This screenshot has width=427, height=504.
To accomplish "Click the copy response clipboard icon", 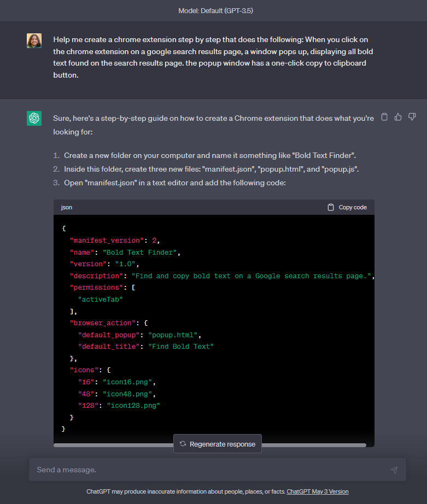I will click(x=384, y=116).
